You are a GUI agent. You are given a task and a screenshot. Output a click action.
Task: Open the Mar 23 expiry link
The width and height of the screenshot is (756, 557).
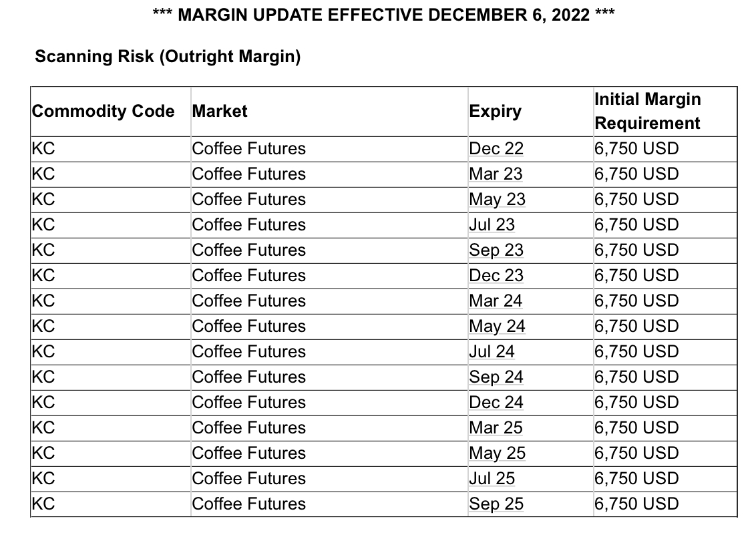pos(496,174)
